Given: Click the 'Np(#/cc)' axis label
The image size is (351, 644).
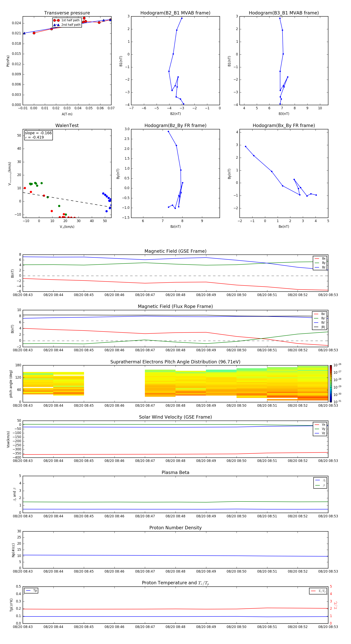Looking at the screenshot, I should (x=13, y=550).
